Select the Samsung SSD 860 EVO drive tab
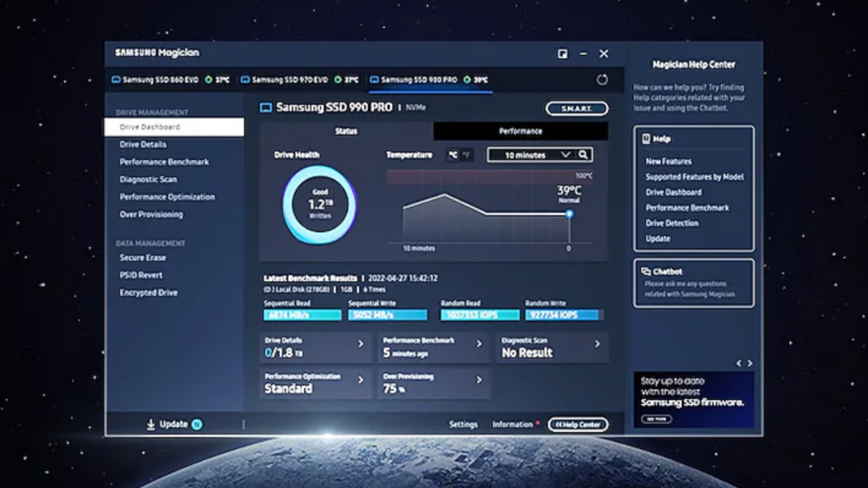This screenshot has width=868, height=488. [170, 80]
